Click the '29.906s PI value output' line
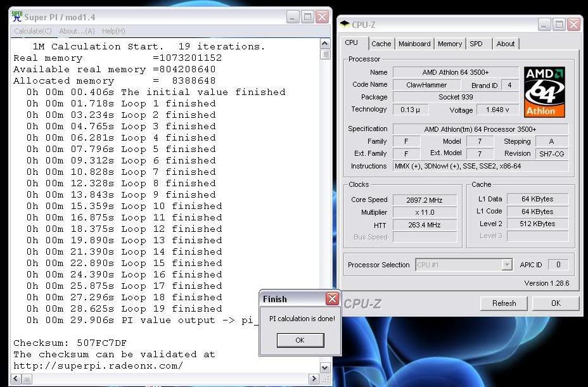The width and height of the screenshot is (588, 387). coord(143,320)
